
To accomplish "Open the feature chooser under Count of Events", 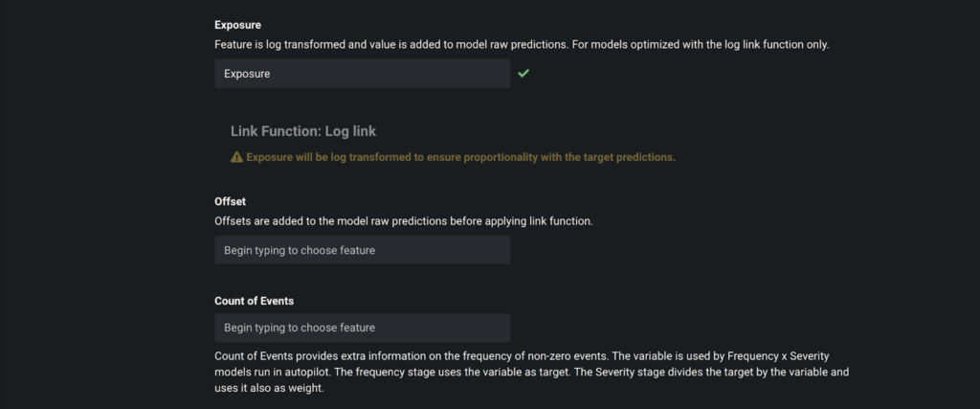I will (363, 328).
